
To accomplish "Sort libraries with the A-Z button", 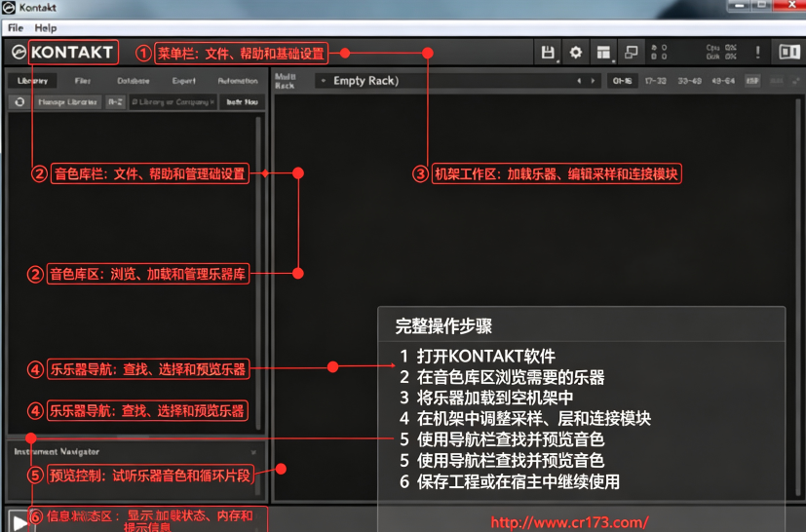I will 115,101.
